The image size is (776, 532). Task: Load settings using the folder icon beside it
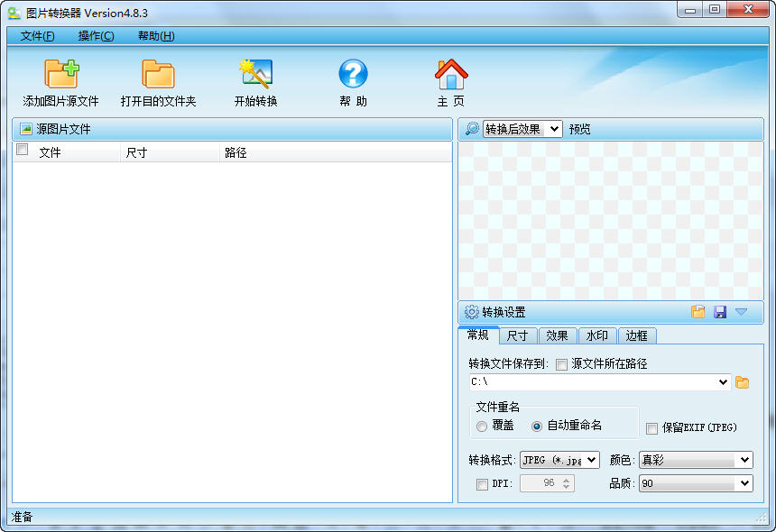click(x=698, y=311)
